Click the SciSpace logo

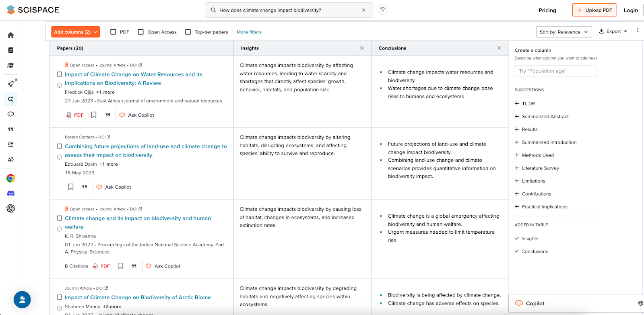33,10
